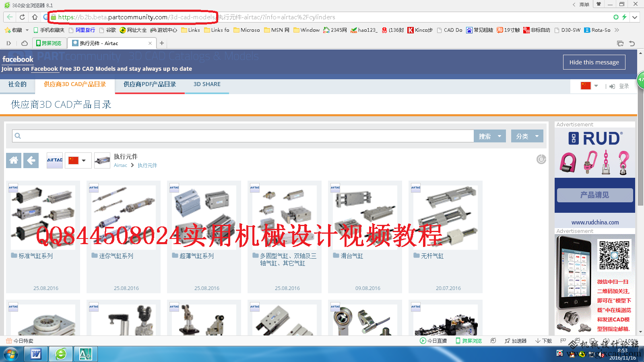
Task: Click the QR code in advertisement
Action: [614, 255]
